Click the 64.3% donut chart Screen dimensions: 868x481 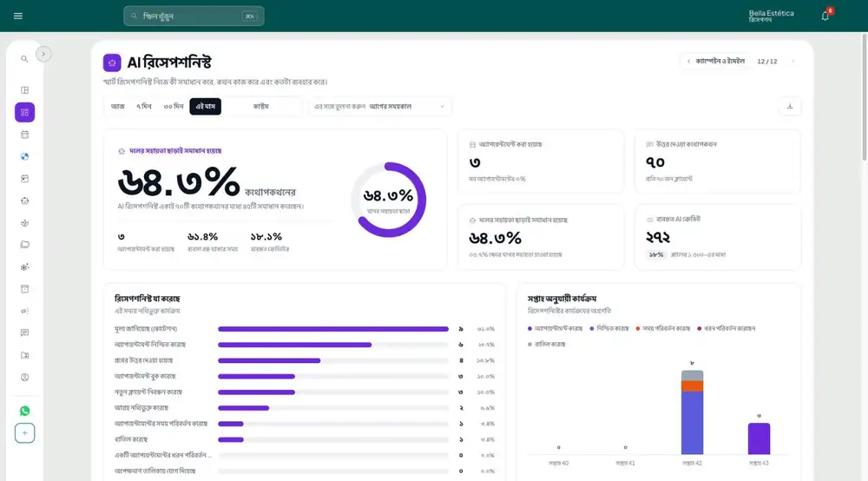(x=389, y=200)
